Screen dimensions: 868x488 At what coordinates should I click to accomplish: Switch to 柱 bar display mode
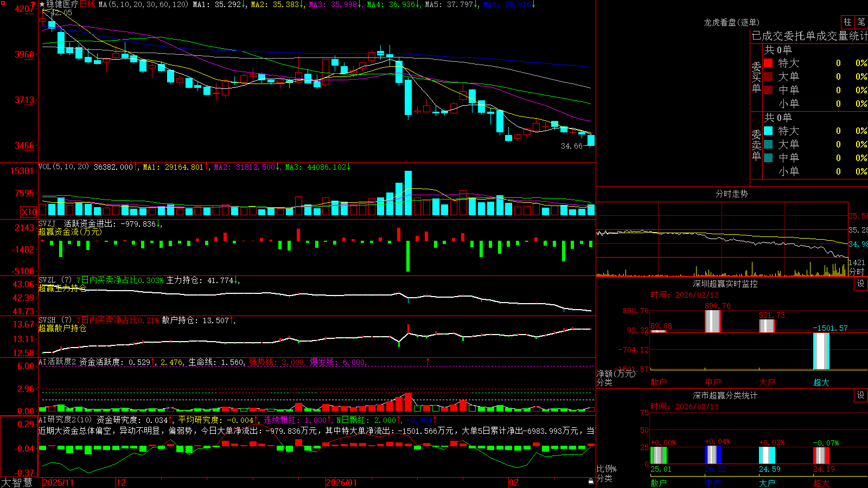coord(847,22)
